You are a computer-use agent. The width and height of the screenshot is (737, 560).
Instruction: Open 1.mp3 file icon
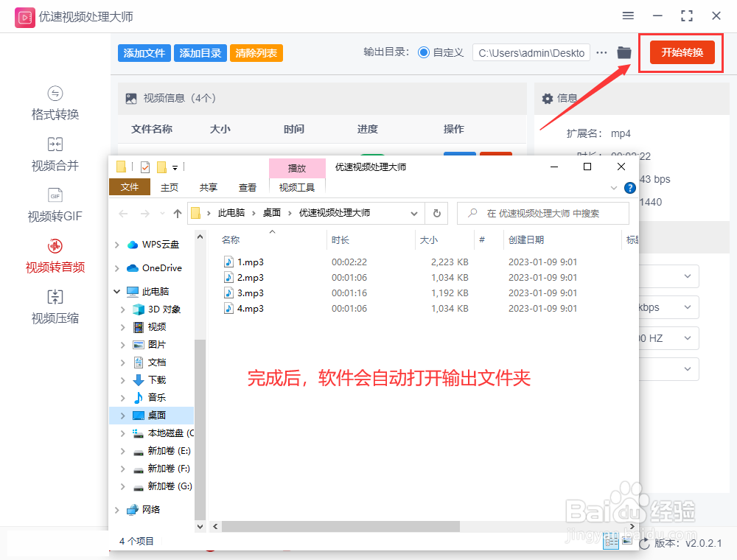(228, 262)
